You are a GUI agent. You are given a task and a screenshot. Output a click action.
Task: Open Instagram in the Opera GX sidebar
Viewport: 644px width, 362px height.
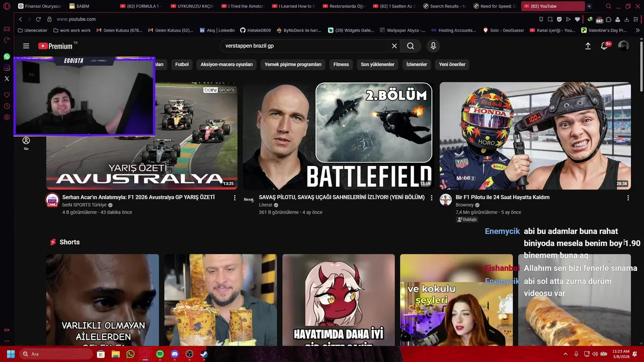[x=7, y=67]
